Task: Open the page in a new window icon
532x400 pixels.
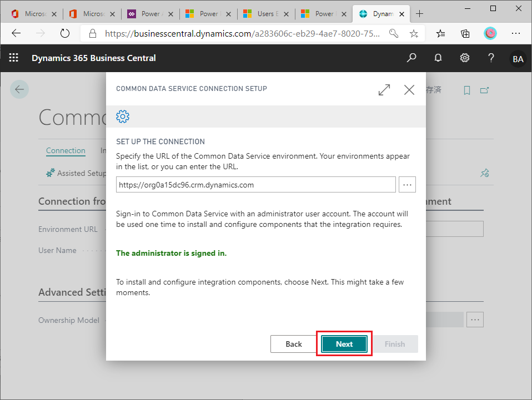Action: click(x=484, y=90)
